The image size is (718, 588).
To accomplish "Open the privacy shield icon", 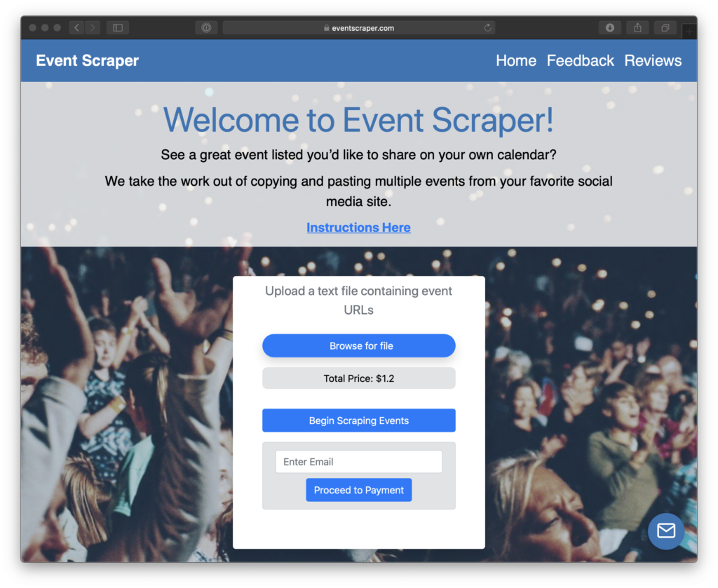I will pos(206,28).
